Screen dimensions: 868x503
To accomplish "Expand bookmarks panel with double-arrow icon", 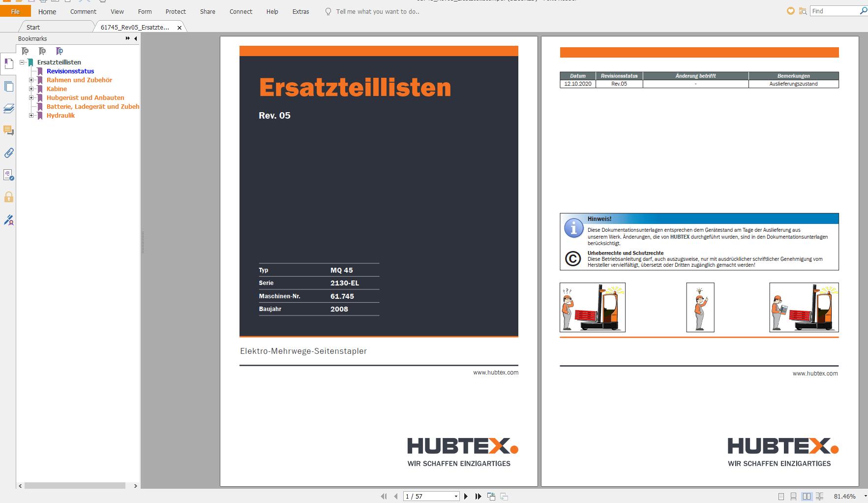I will (x=127, y=38).
